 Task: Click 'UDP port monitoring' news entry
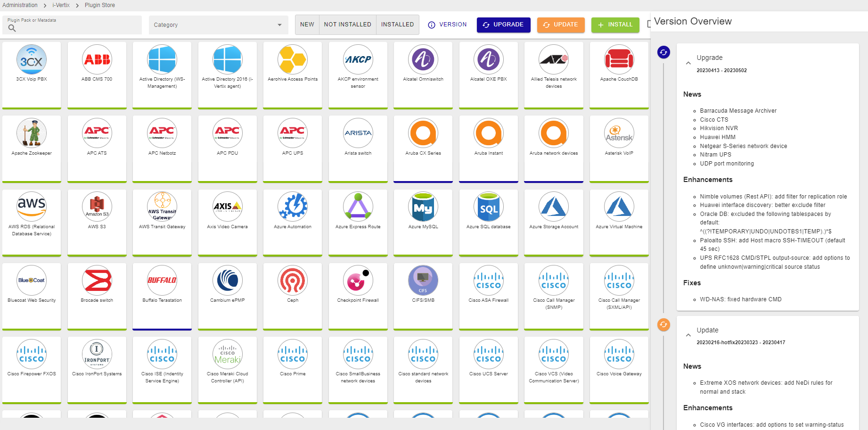[727, 164]
